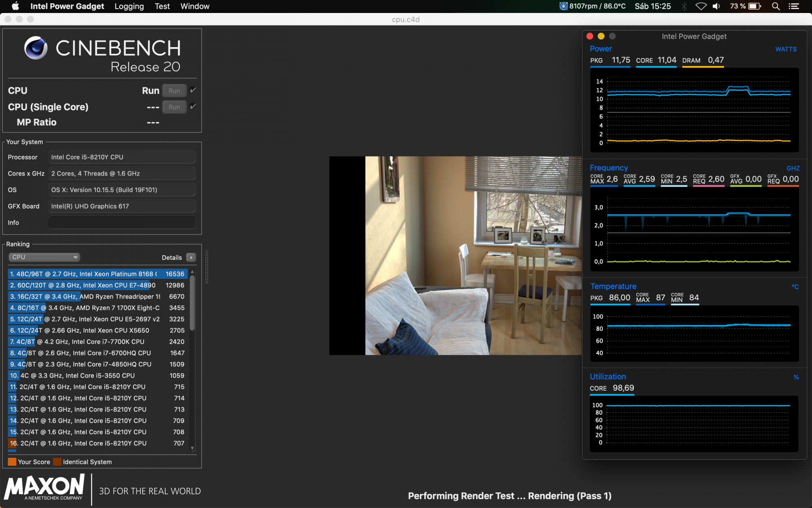Viewport: 812px width, 508px height.
Task: Click the clock showing Sáb 15:25
Action: pyautogui.click(x=653, y=6)
